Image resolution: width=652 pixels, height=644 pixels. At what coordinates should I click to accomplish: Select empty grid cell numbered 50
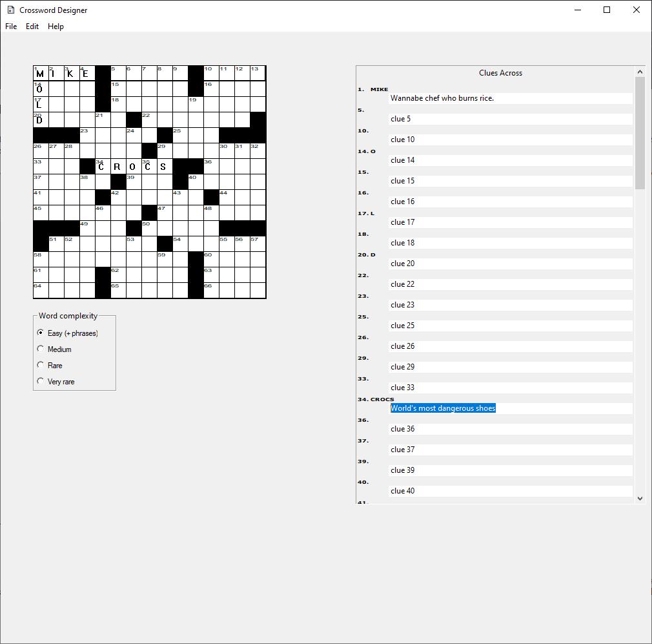pos(149,229)
